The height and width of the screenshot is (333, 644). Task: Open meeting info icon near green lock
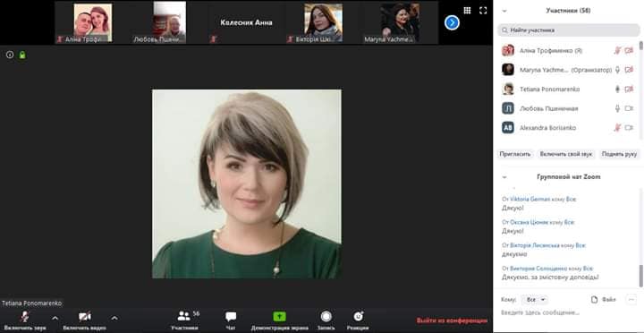pos(10,55)
